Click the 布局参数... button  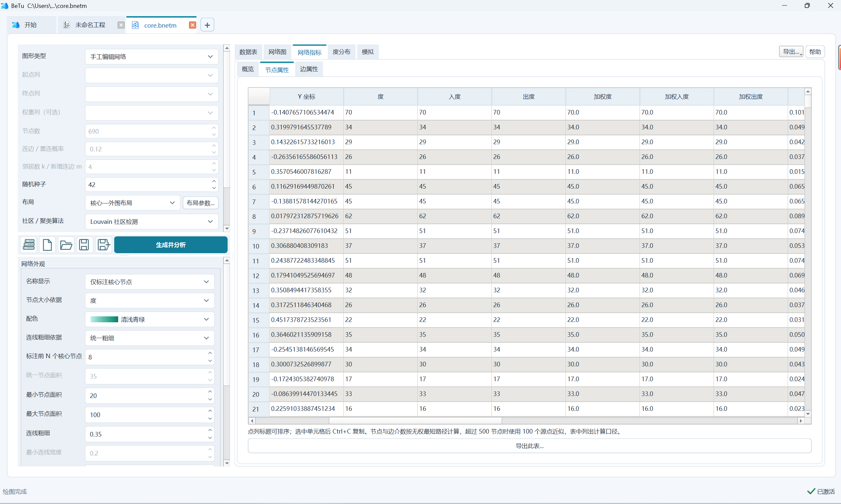click(x=200, y=203)
